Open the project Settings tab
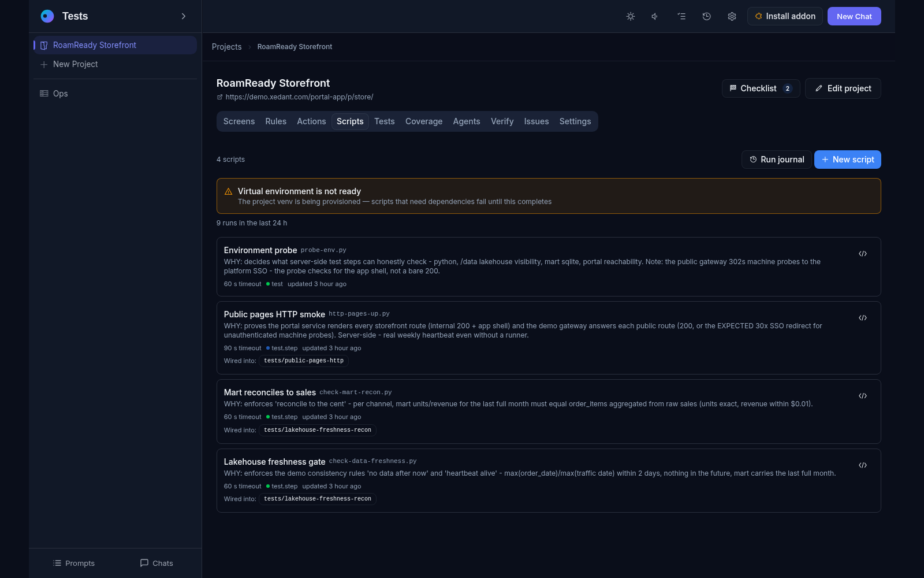This screenshot has width=924, height=578. pyautogui.click(x=575, y=121)
